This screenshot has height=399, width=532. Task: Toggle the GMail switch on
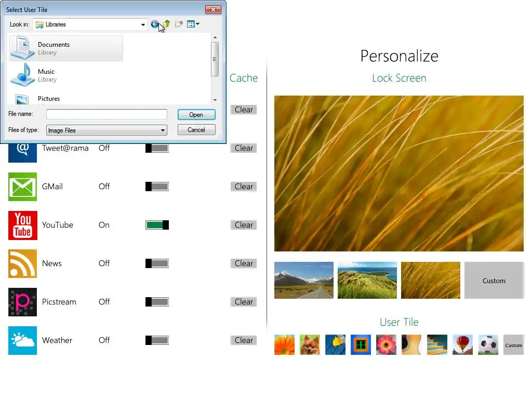pyautogui.click(x=157, y=187)
